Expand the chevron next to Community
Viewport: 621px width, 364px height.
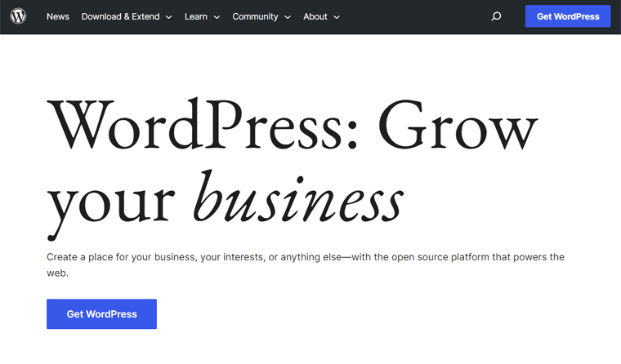coord(287,17)
